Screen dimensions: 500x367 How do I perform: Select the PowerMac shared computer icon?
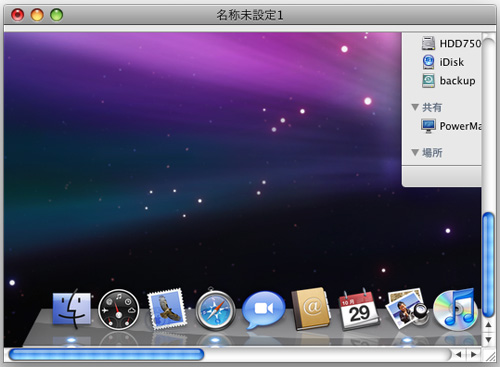click(x=428, y=126)
